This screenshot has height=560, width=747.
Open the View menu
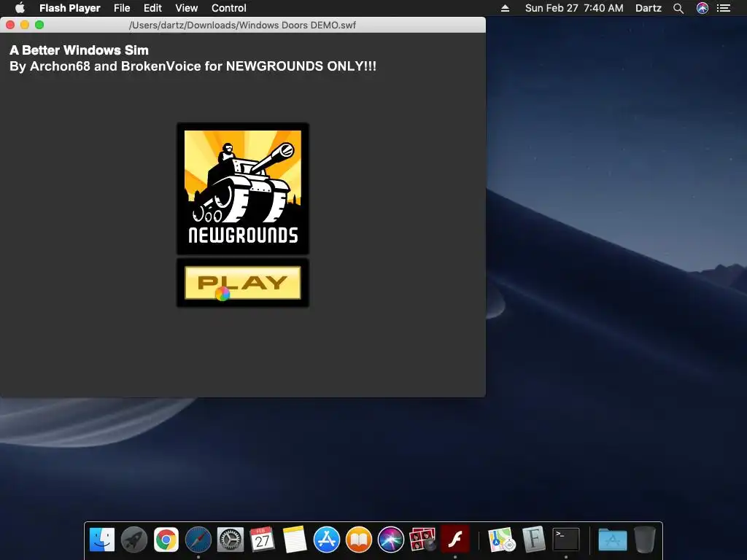(x=186, y=8)
